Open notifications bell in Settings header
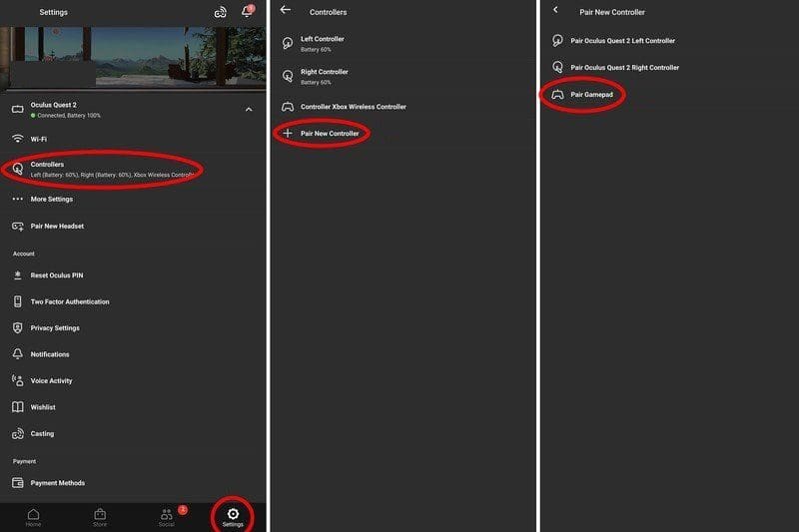 247,11
